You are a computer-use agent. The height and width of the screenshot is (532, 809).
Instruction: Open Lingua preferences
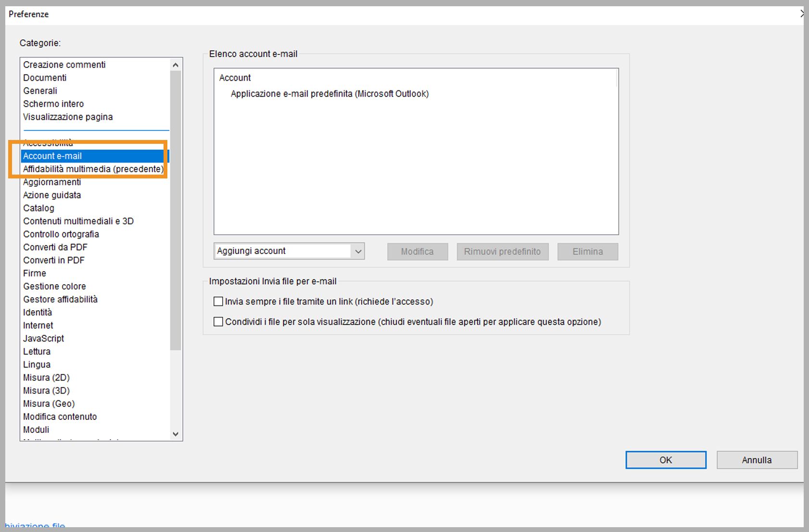[x=37, y=364]
